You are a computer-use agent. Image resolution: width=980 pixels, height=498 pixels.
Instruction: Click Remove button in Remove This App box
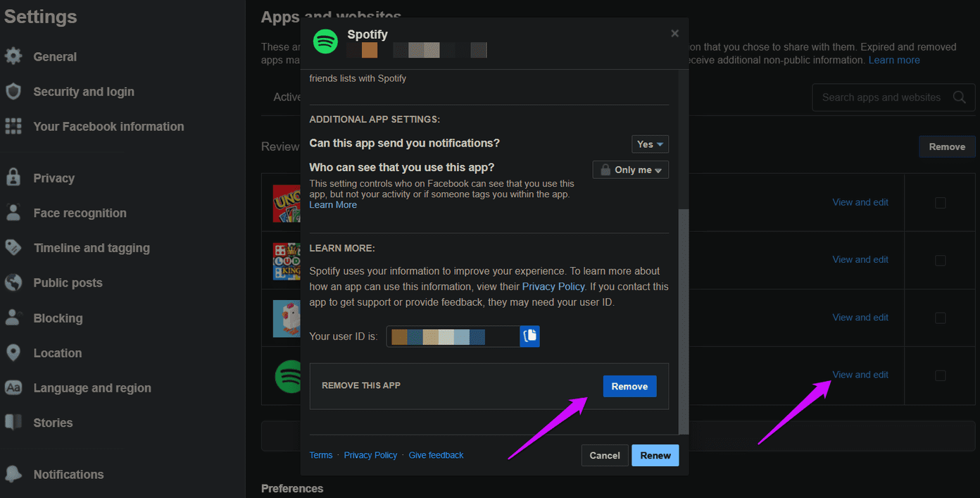[x=629, y=386]
